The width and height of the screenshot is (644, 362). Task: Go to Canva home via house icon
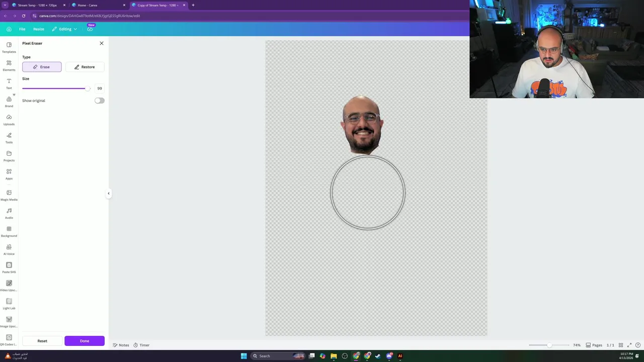tap(9, 29)
